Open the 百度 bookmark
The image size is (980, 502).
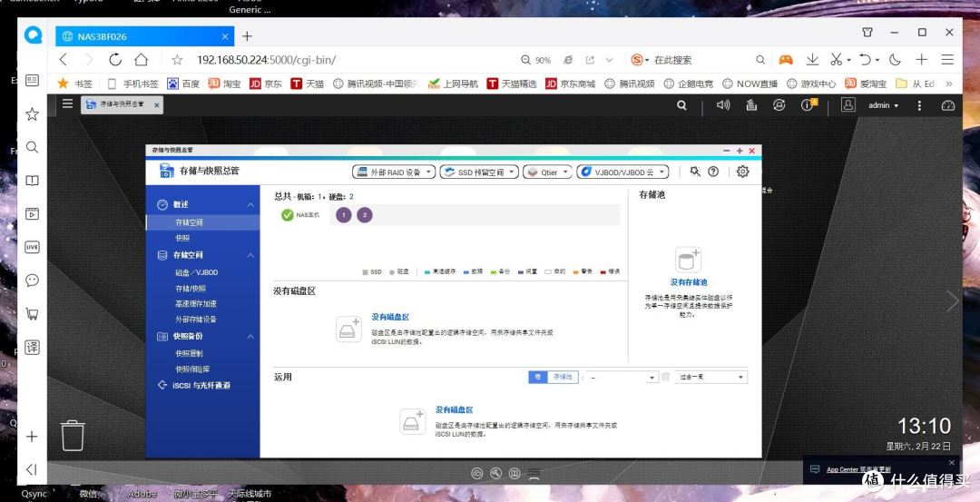click(183, 84)
